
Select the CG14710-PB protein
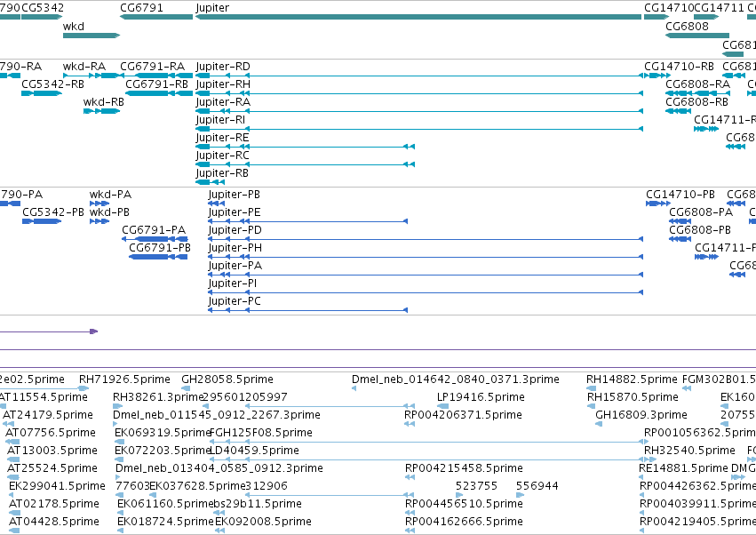click(658, 204)
